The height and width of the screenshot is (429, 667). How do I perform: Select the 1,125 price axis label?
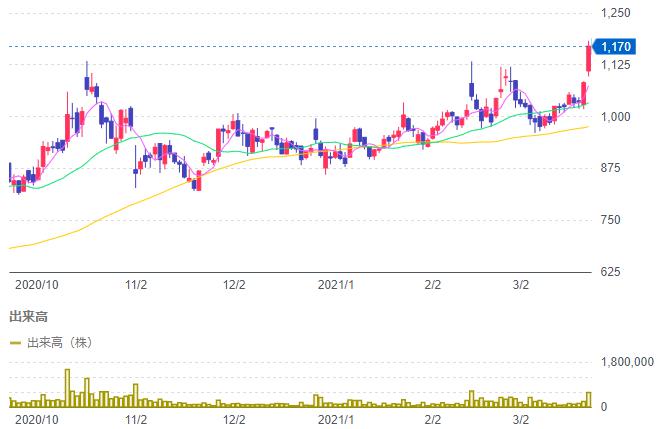(x=615, y=65)
